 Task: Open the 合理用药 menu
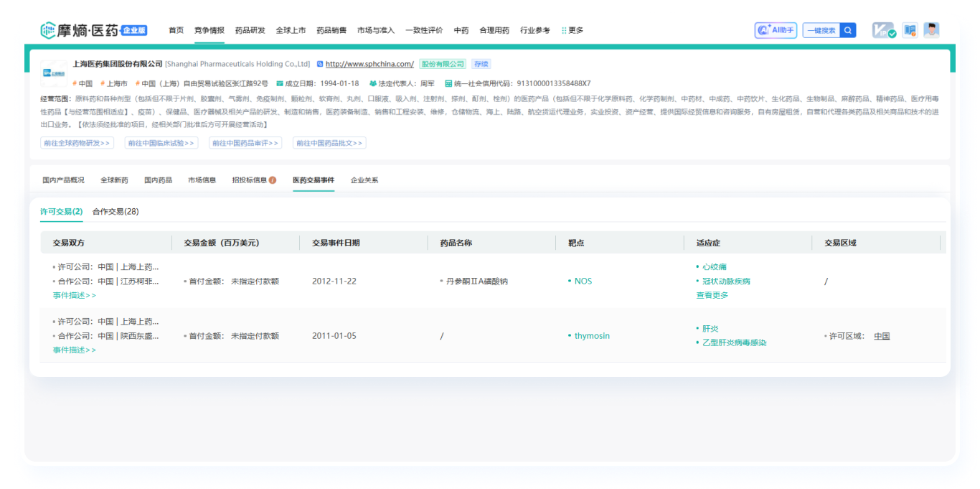(494, 30)
